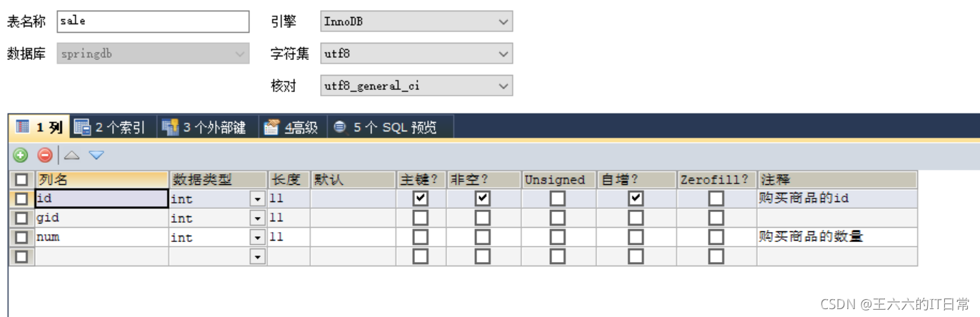Open the 数据库 springdb dropdown

[x=153, y=54]
